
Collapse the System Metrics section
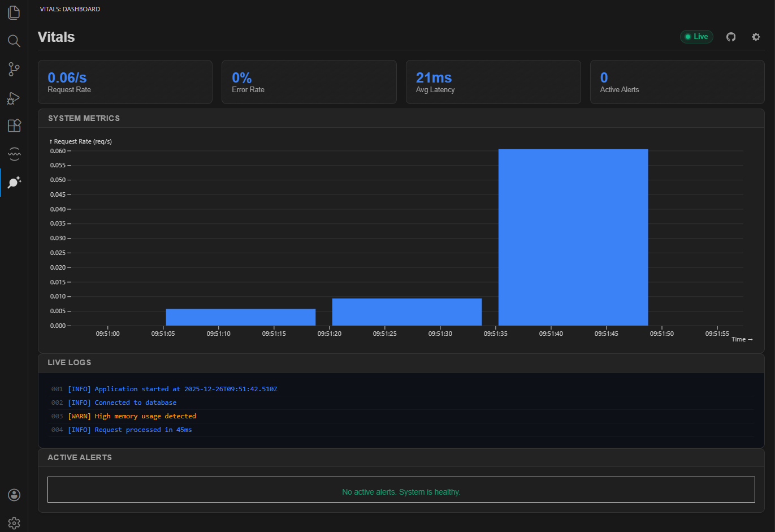(x=84, y=118)
